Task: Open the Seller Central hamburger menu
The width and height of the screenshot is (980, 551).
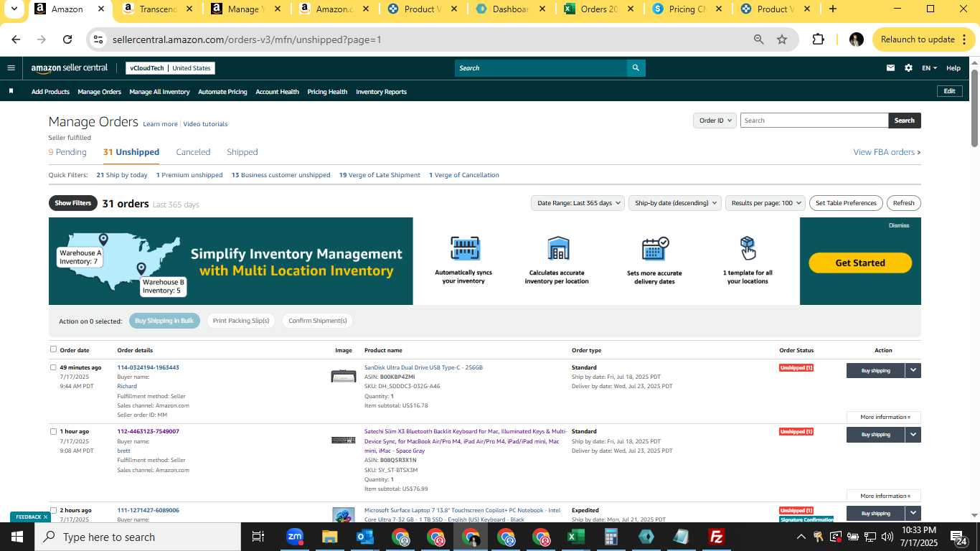Action: pos(11,68)
